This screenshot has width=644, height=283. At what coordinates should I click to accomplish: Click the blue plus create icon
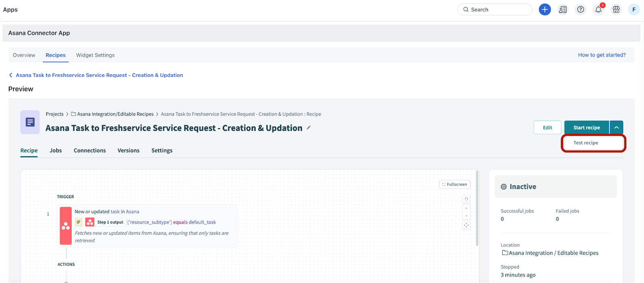pos(545,10)
